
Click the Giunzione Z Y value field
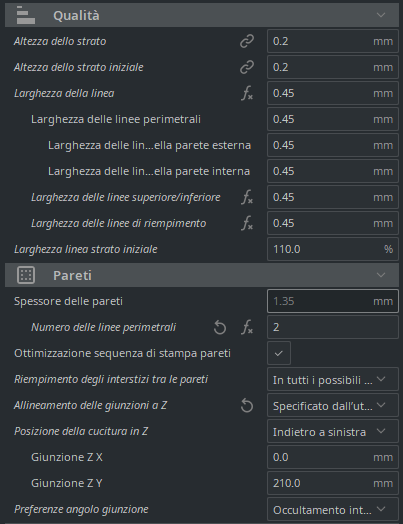click(x=333, y=483)
